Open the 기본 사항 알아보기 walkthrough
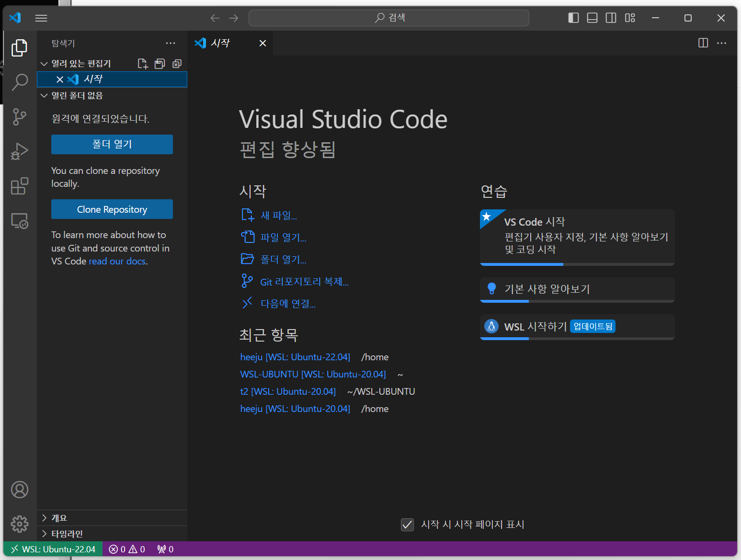Viewport: 741px width, 560px height. click(x=577, y=289)
